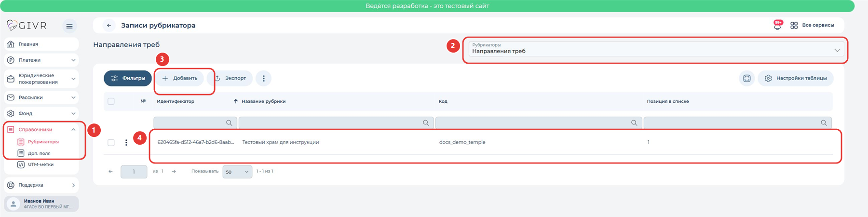Expand the 'Поддержка' sidebar item

41,185
